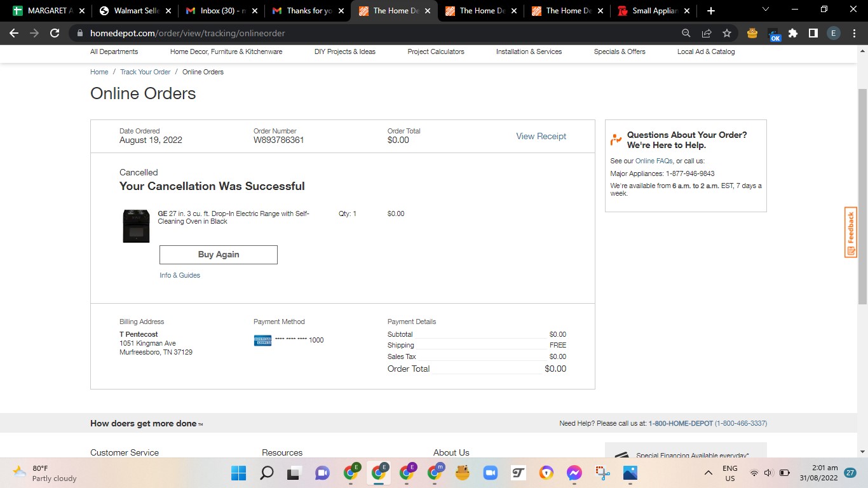Switch to the MARGARET spreadsheet tab
Viewport: 868px width, 488px height.
click(47, 11)
